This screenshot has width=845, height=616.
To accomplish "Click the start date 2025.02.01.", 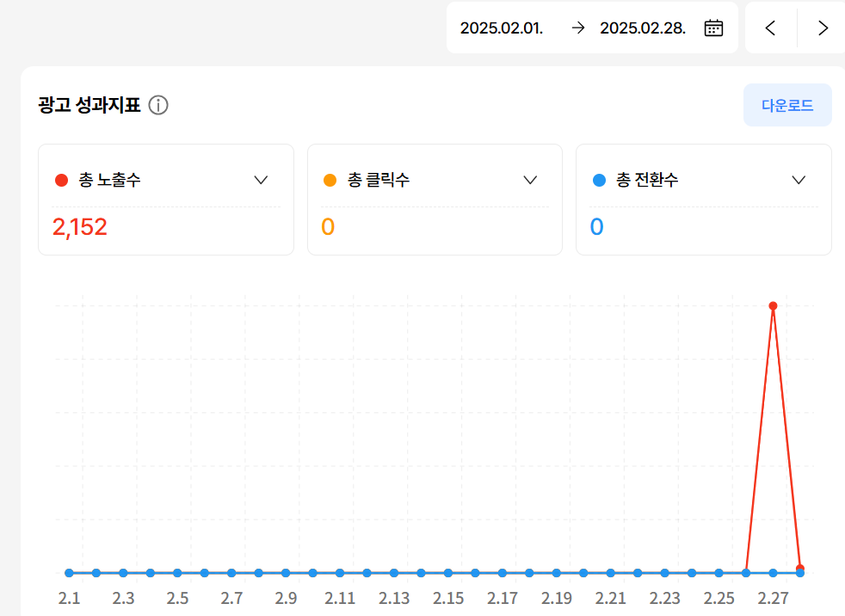I will click(501, 28).
